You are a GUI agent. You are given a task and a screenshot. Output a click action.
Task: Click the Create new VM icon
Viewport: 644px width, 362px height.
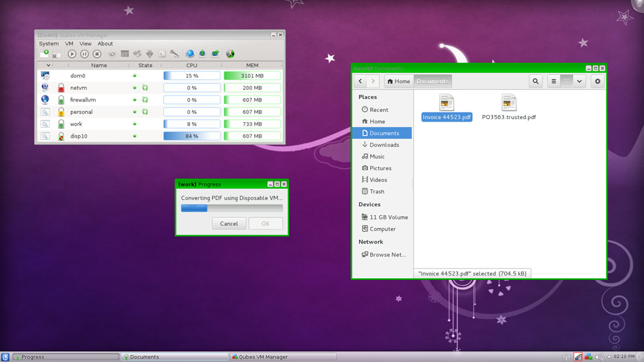[x=44, y=53]
